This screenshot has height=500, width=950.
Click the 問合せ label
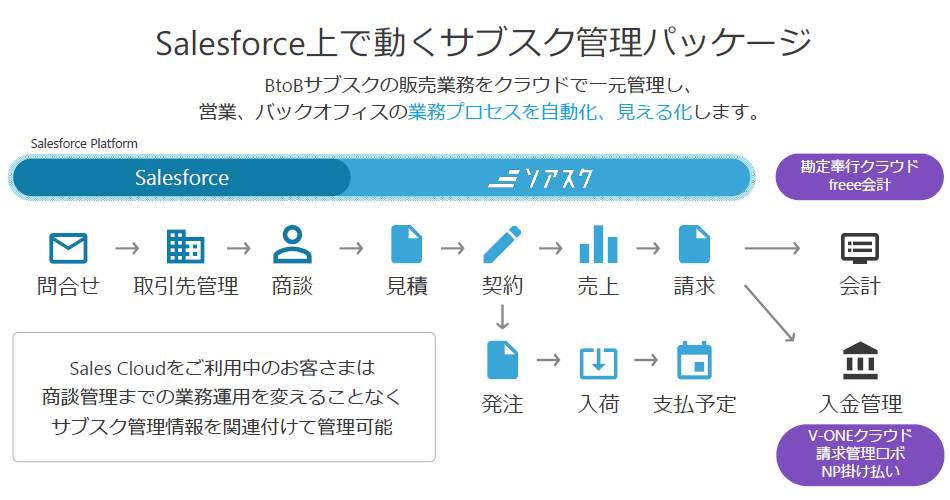(68, 285)
